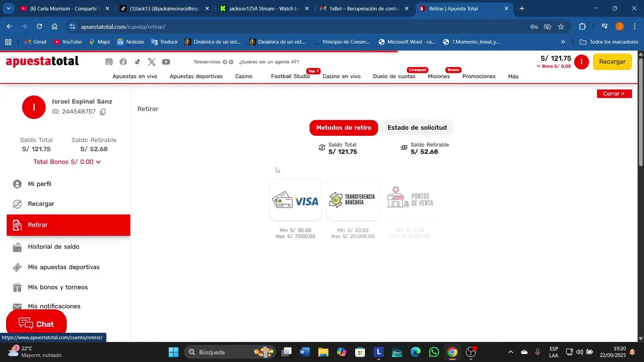Expand header Bono S/ 0.00 chevron

(539, 66)
